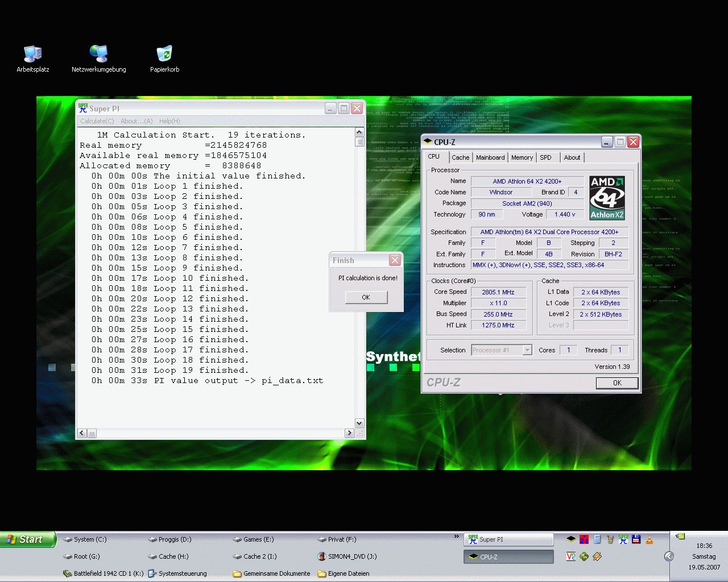The width and height of the screenshot is (728, 582).
Task: Open the Arbeitsplatz desktop icon
Action: (x=32, y=59)
